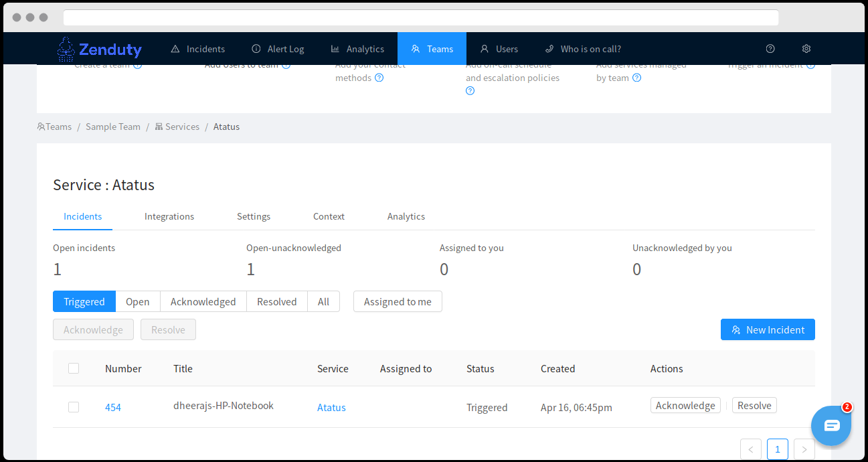Go to the previous page of incidents
Viewport: 868px width, 462px height.
[751, 449]
